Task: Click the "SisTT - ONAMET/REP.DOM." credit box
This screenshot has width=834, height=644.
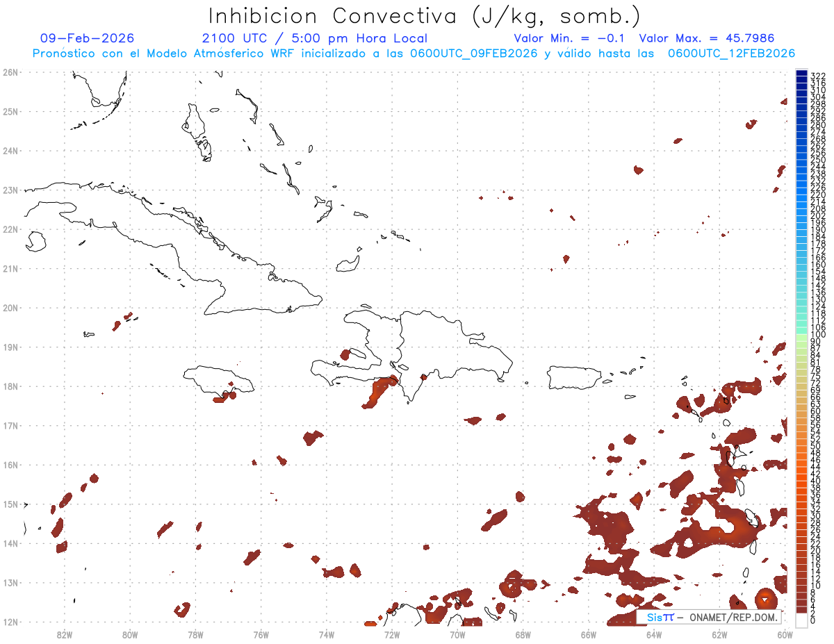Action: (x=709, y=617)
